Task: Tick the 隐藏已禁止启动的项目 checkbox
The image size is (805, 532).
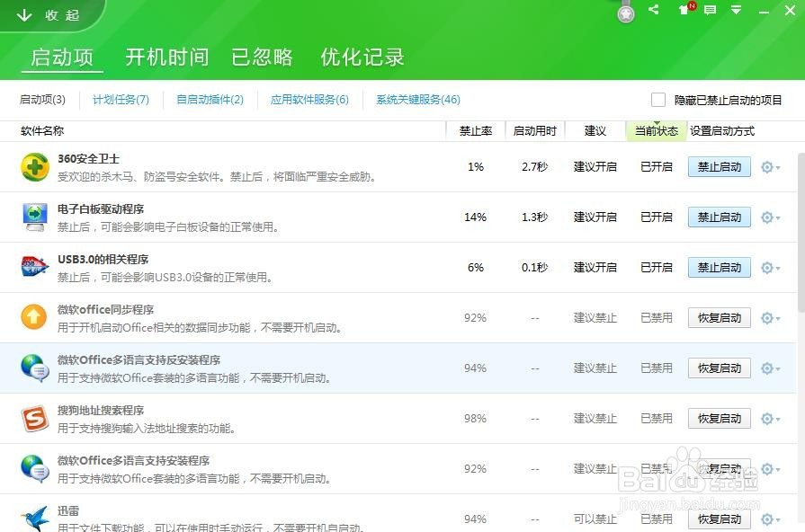Action: (x=658, y=100)
